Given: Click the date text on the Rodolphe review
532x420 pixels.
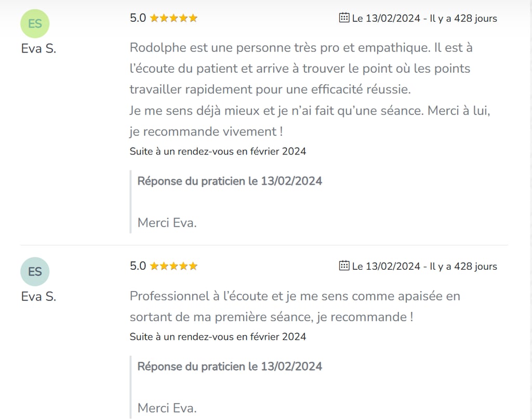Looking at the screenshot, I should click(x=424, y=19).
